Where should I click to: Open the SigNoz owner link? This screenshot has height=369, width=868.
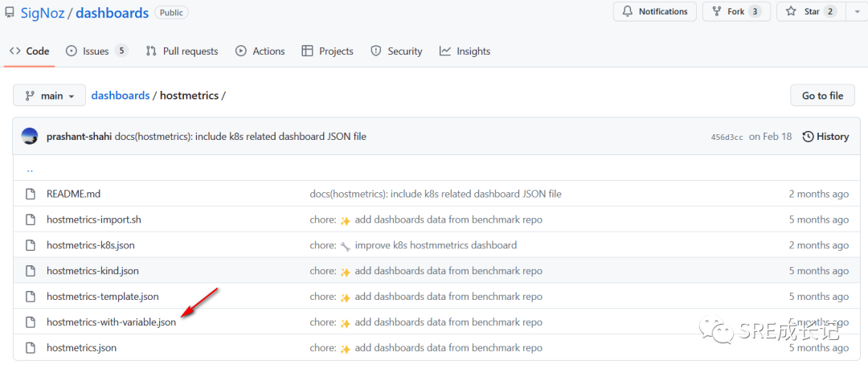43,13
